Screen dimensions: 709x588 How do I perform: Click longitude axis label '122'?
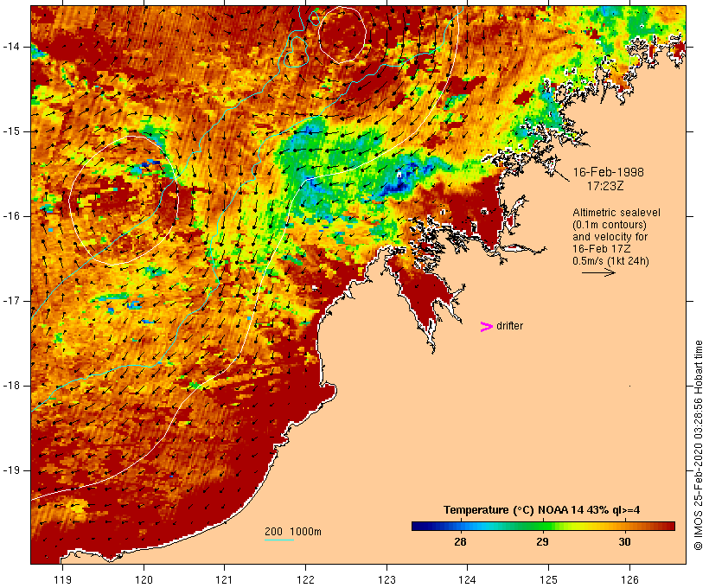click(305, 579)
